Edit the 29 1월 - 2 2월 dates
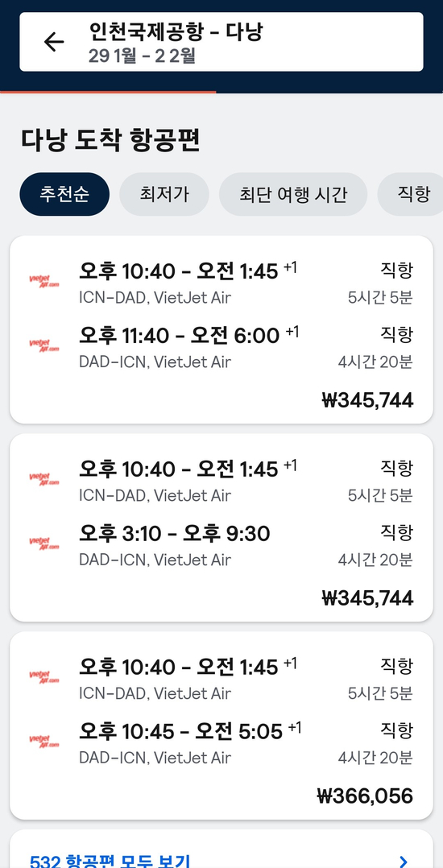 pyautogui.click(x=143, y=56)
